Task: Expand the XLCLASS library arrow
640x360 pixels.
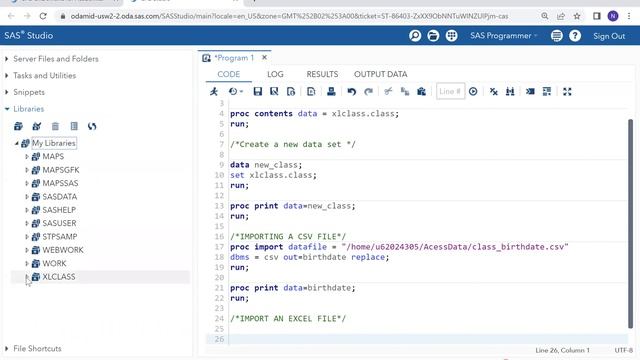Action: [27, 277]
